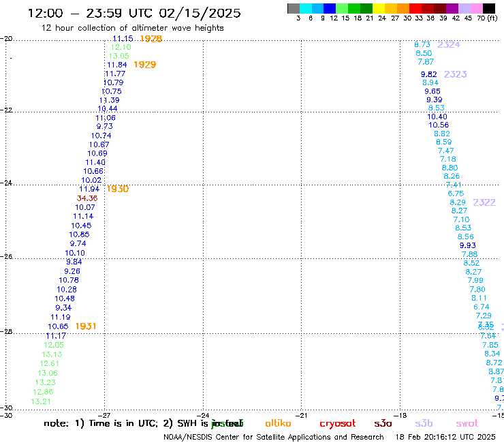Click the 9.65 wave height reading

[x=432, y=91]
